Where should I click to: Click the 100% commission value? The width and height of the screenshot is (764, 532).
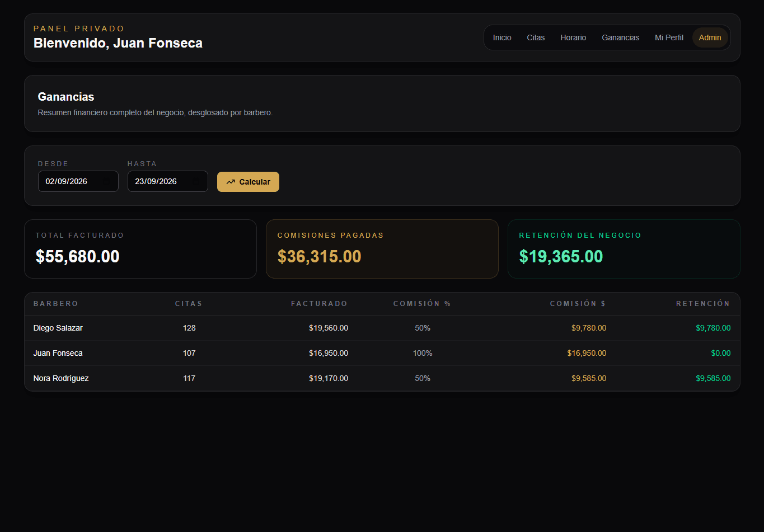423,353
